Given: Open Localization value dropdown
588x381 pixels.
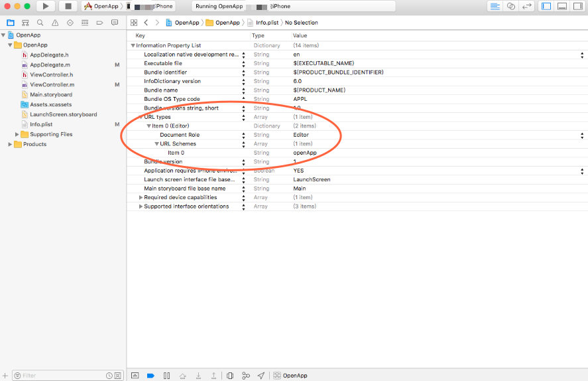Looking at the screenshot, I should pos(582,55).
